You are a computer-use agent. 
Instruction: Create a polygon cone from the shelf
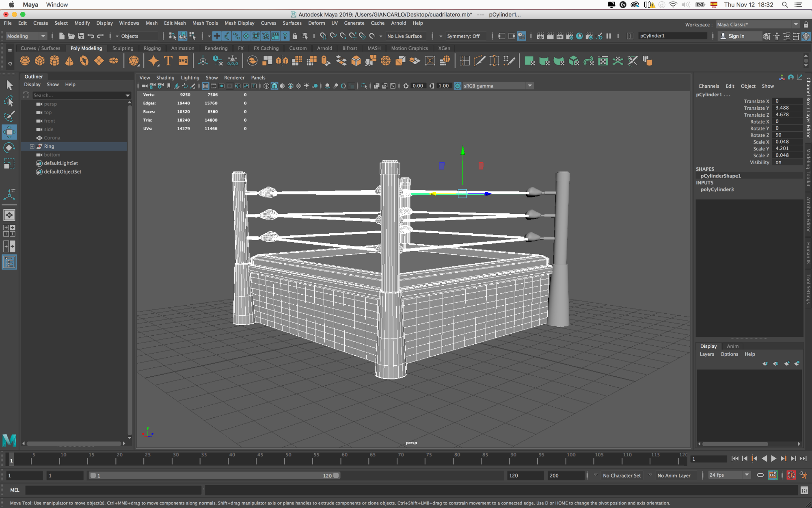(x=69, y=61)
